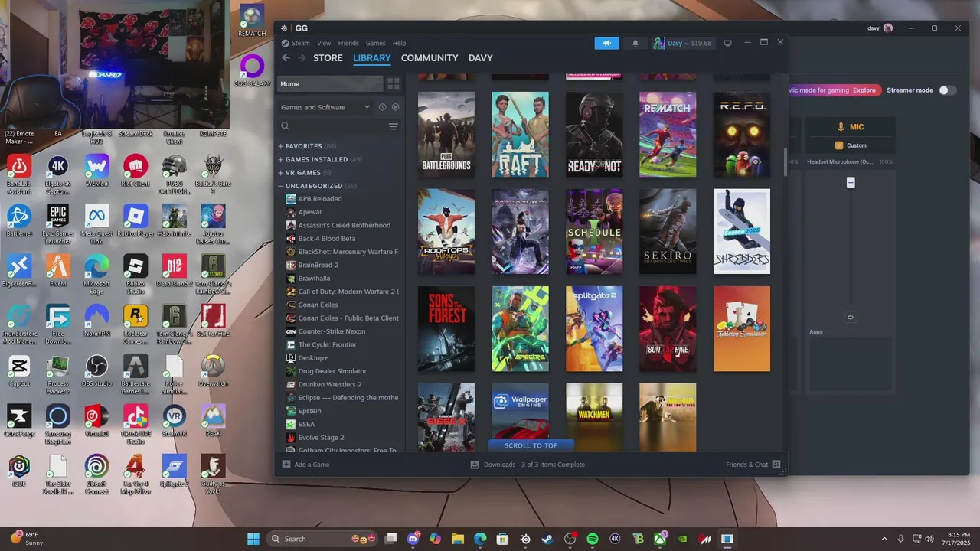Open the Friends & Chat icon

point(776,465)
